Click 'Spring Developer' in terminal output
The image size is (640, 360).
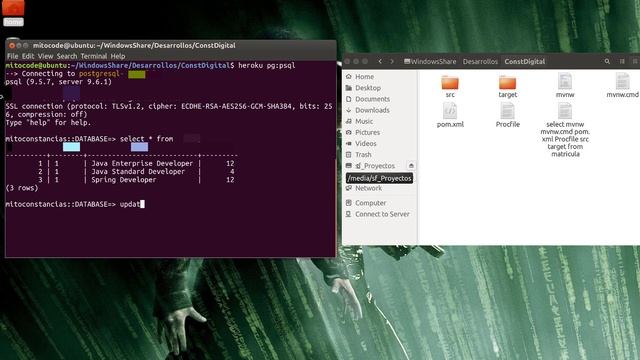pyautogui.click(x=123, y=180)
